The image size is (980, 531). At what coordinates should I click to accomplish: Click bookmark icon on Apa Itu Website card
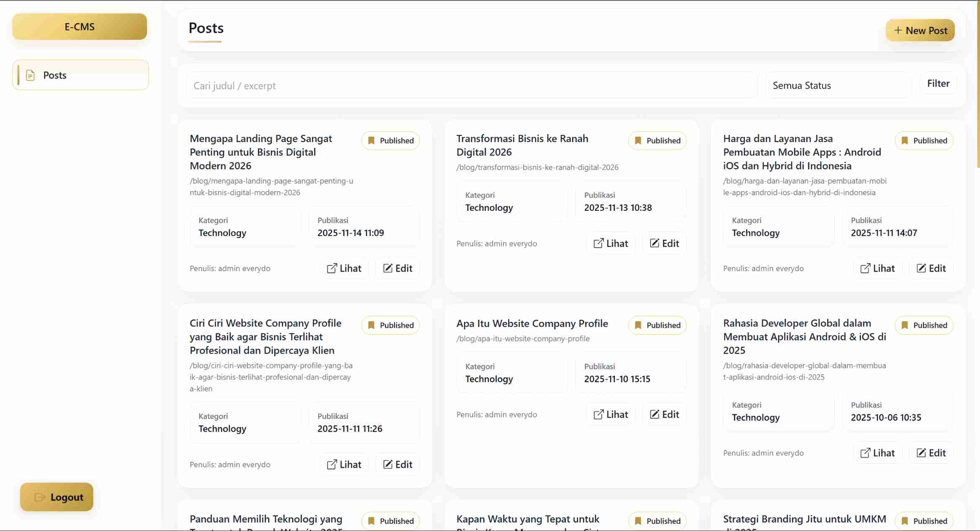[x=638, y=325]
